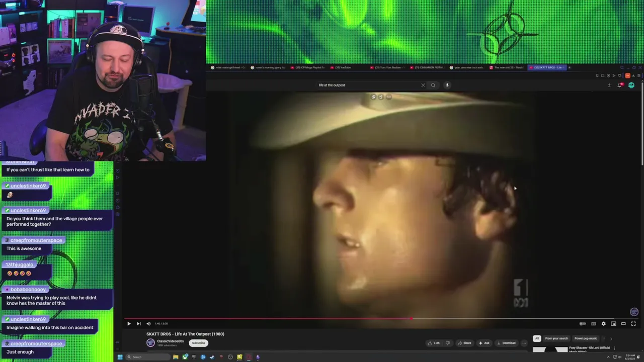This screenshot has width=644, height=362.
Task: Switch to mike mabe girlfriend tab
Action: point(228,67)
